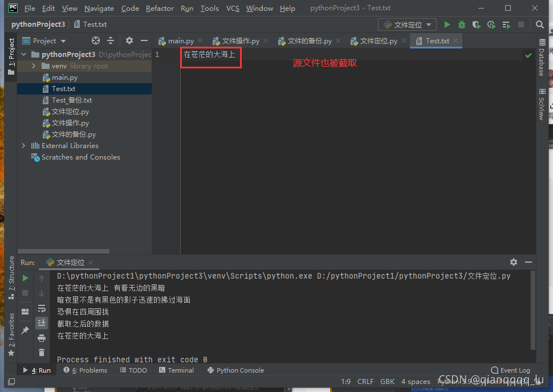553x392 pixels.
Task: Open the 6: Problems tool window
Action: pos(85,370)
